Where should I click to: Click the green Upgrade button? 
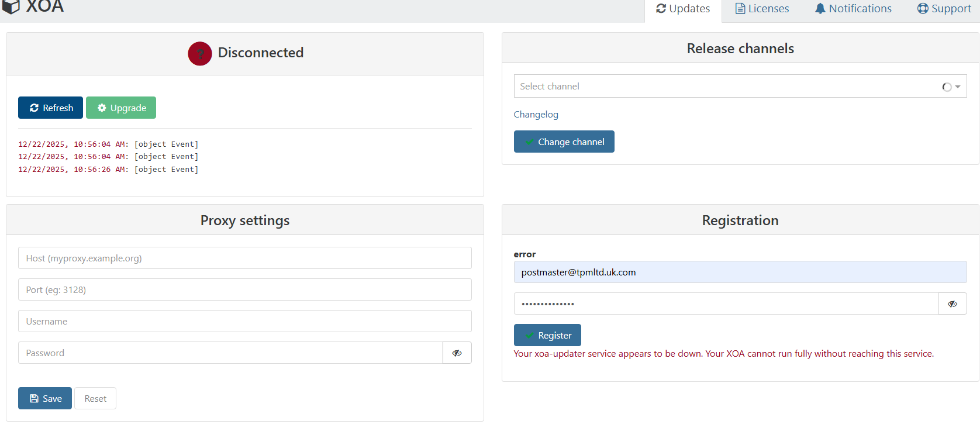(121, 108)
